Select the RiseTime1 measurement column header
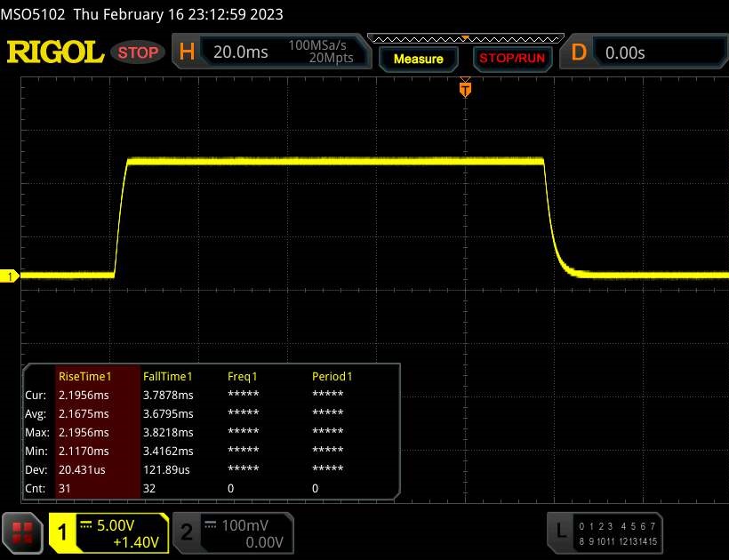The image size is (729, 560). [x=85, y=376]
